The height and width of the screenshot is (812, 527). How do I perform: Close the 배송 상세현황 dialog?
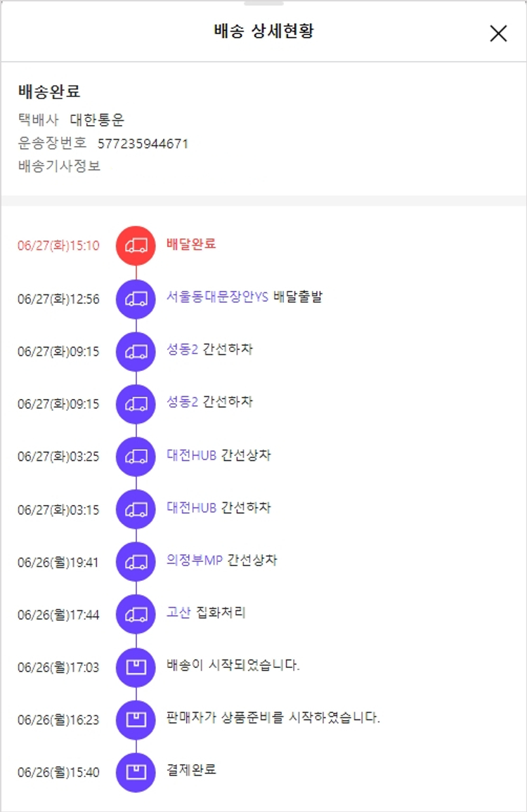point(498,33)
